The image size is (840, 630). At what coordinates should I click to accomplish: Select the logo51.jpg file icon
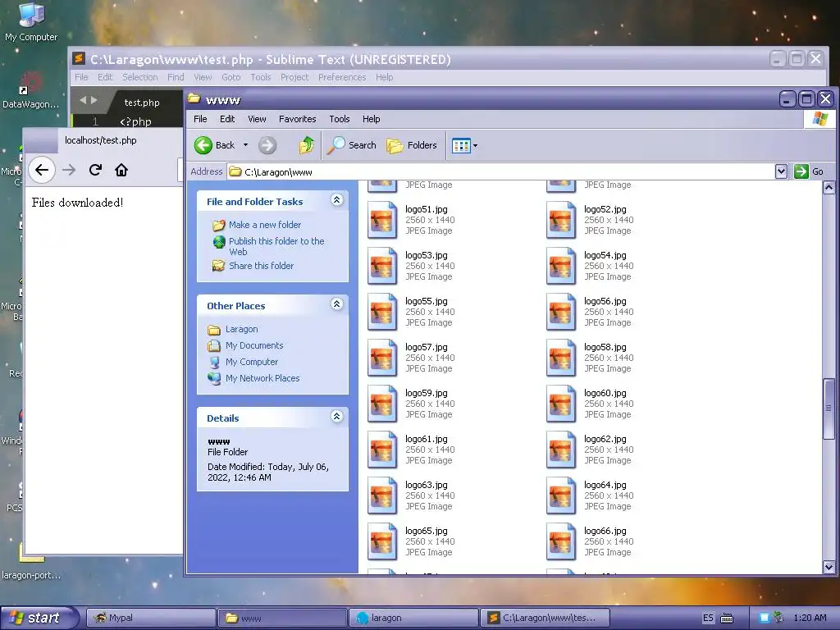[382, 220]
